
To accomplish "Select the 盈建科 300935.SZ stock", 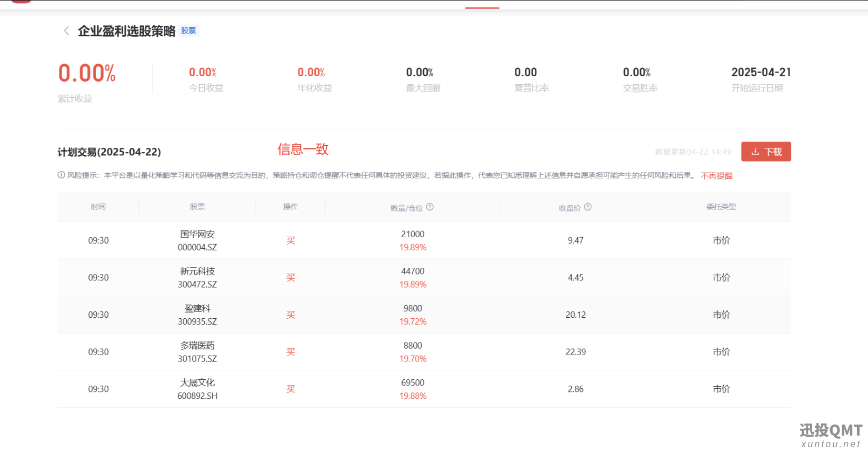I will click(197, 315).
